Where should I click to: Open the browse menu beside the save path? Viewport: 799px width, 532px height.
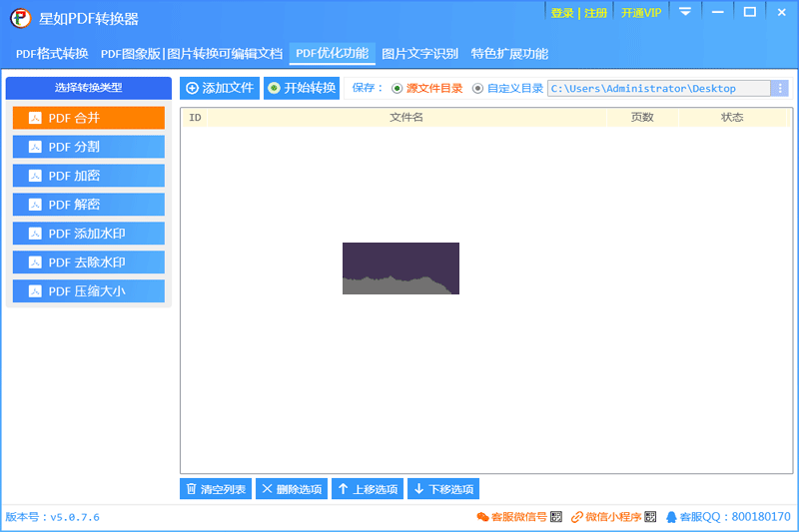point(780,89)
